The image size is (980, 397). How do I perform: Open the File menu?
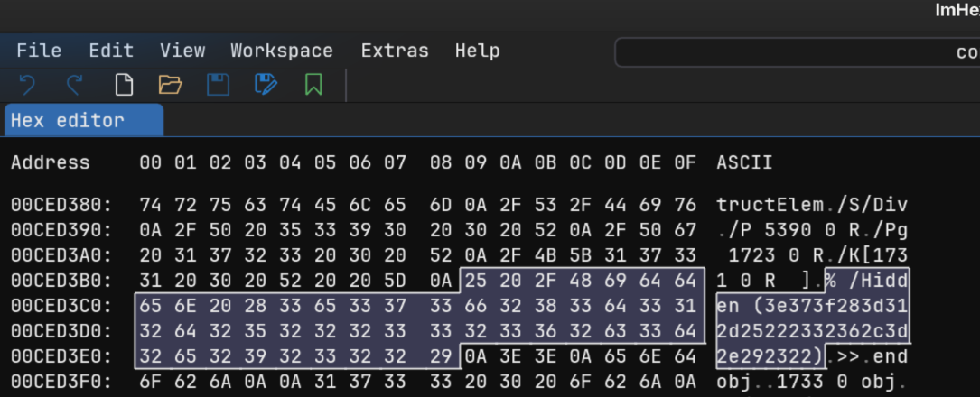coord(39,51)
